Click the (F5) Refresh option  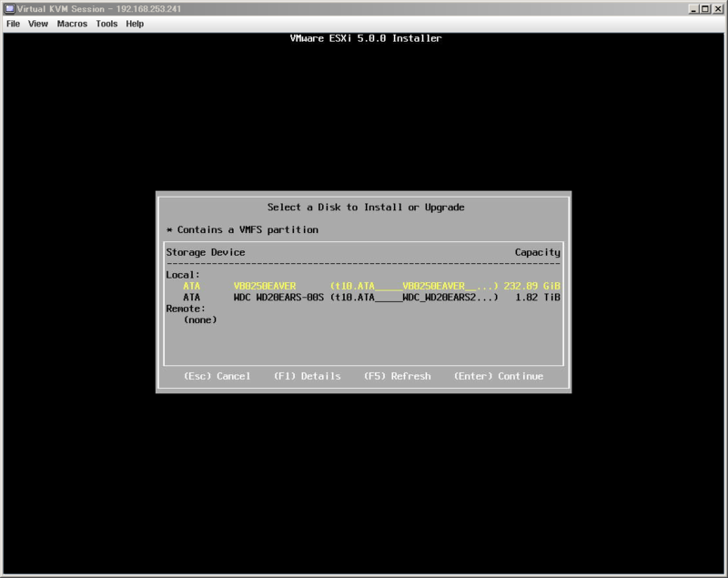397,376
